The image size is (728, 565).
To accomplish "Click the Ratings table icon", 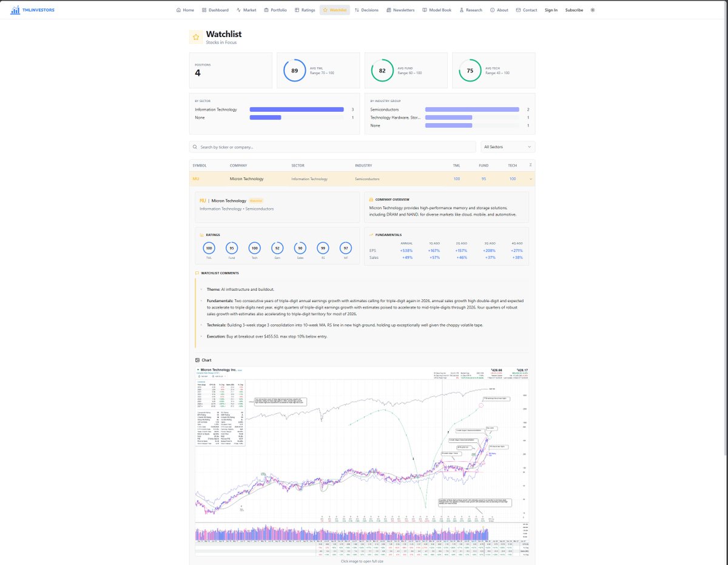I will (x=297, y=10).
